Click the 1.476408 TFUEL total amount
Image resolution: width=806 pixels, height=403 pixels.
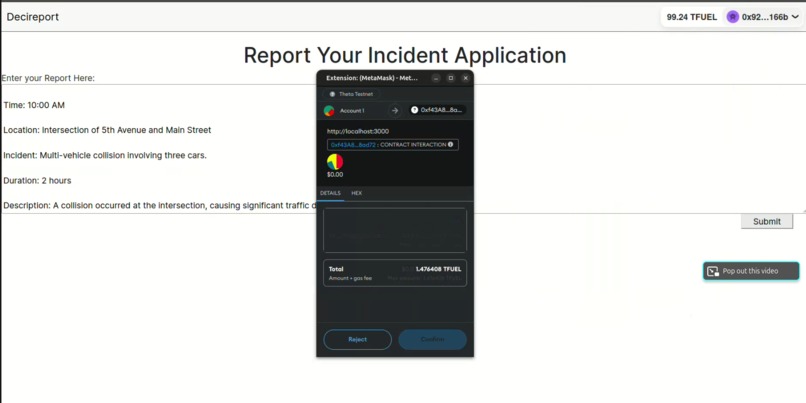point(438,269)
